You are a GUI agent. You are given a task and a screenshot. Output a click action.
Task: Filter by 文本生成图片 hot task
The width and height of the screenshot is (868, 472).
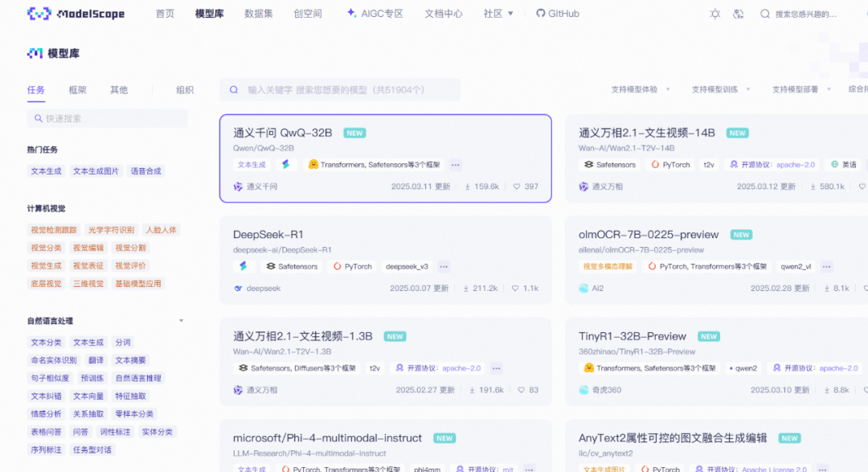coord(96,171)
